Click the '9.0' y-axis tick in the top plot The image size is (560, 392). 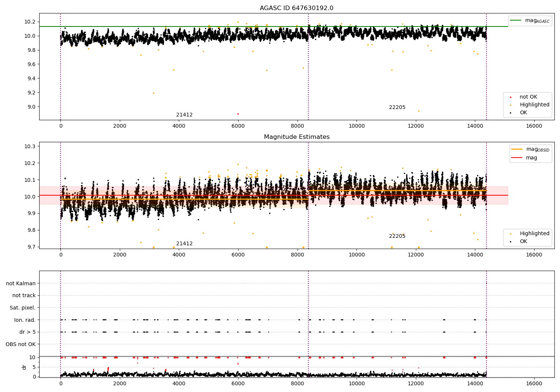click(x=31, y=107)
